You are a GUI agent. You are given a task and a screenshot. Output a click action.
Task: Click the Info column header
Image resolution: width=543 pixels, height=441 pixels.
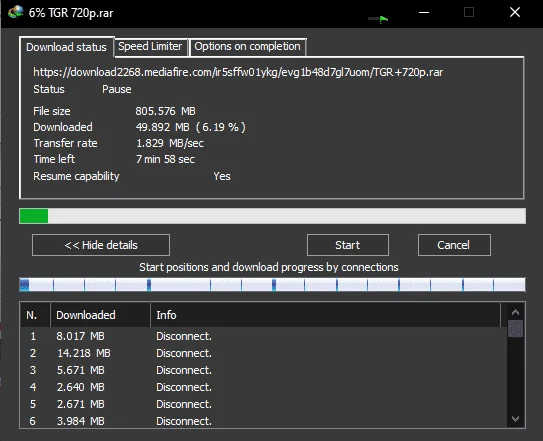coord(326,315)
